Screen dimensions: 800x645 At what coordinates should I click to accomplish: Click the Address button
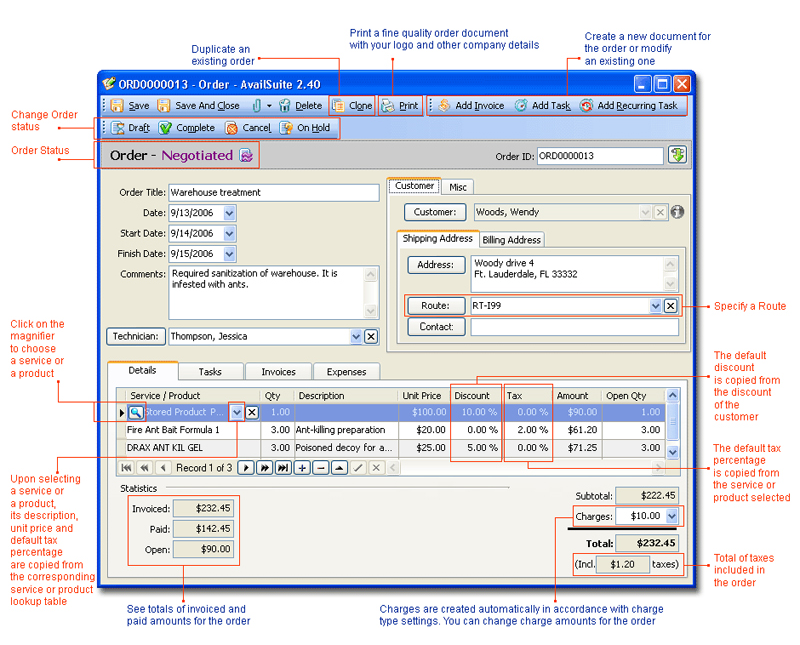[435, 265]
